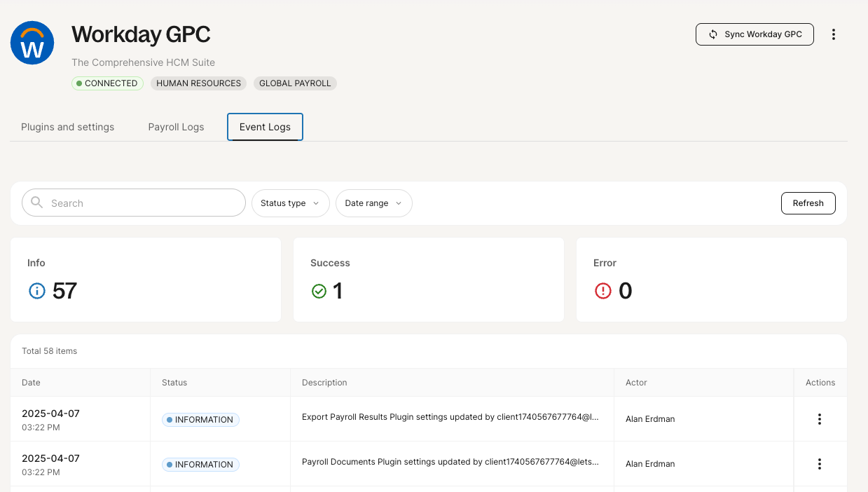Click the CONNECTED status badge
Screen dimensions: 868x492
click(107, 83)
